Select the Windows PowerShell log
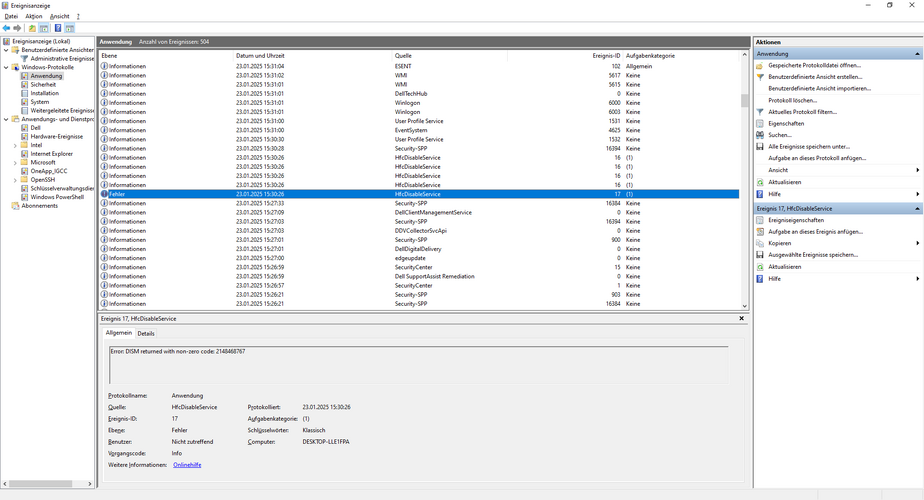The height and width of the screenshot is (500, 924). coord(57,197)
